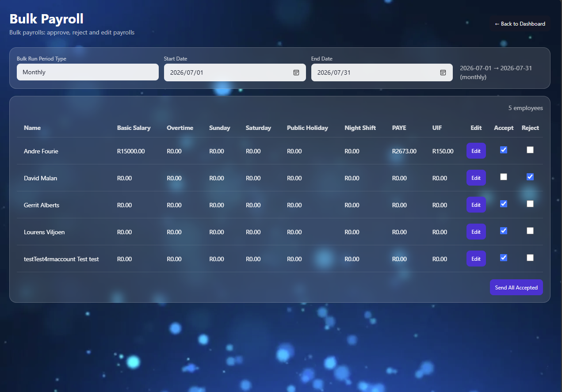The height and width of the screenshot is (392, 562).
Task: Select the name Andre Fourie
Action: tap(41, 151)
